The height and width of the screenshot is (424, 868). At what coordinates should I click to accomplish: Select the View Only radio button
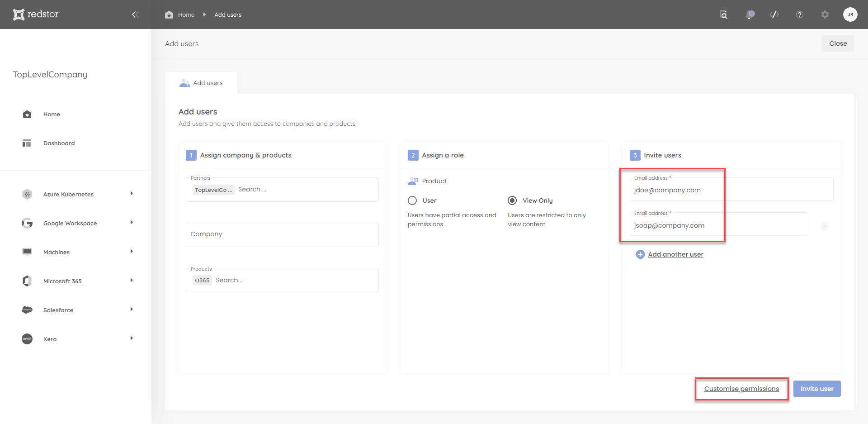[512, 200]
